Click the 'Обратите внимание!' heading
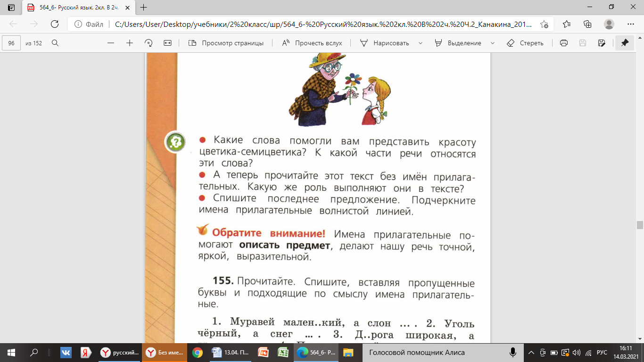The image size is (644, 362). point(268,233)
